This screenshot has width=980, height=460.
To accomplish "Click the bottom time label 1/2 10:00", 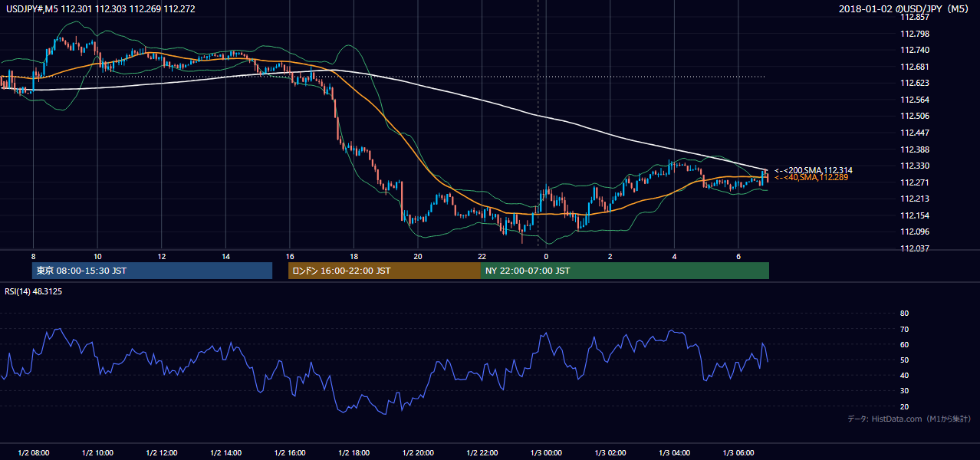I will [x=97, y=452].
